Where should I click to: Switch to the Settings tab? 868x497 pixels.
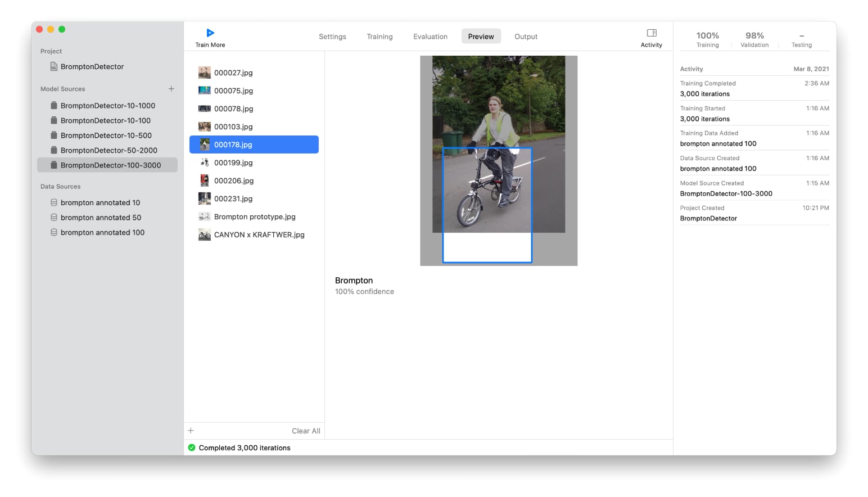coord(332,37)
